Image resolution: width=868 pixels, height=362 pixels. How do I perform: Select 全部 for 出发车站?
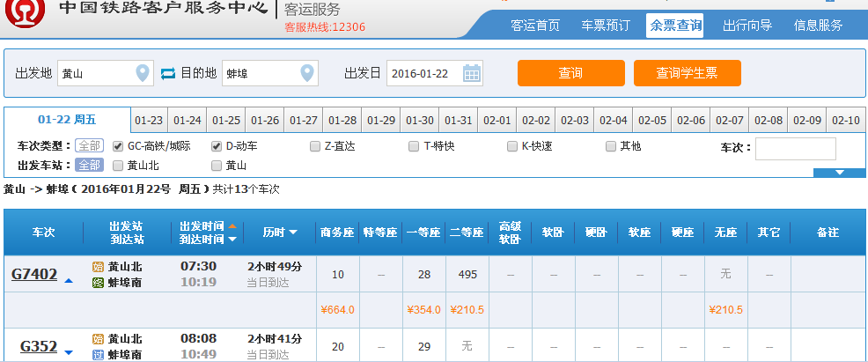coord(89,165)
